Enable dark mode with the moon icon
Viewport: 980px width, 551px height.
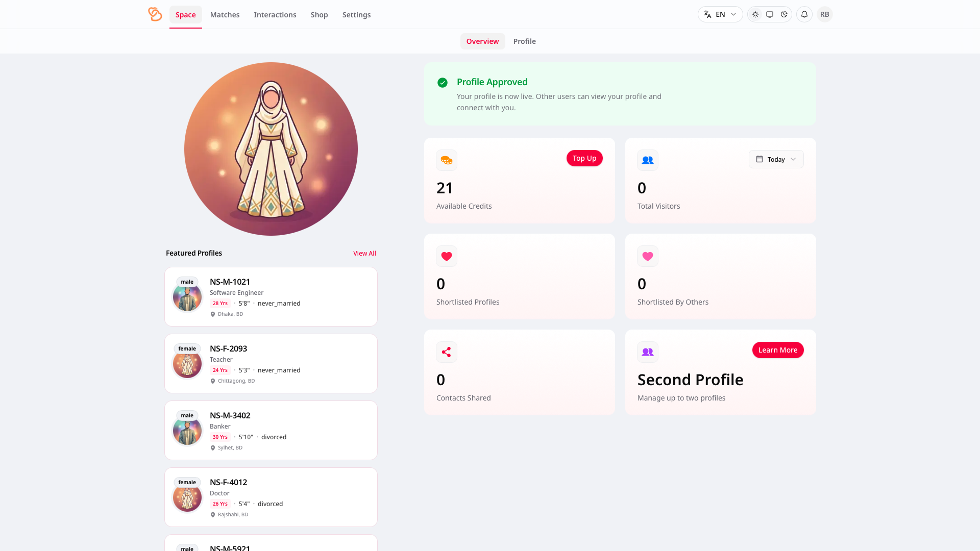pos(784,14)
